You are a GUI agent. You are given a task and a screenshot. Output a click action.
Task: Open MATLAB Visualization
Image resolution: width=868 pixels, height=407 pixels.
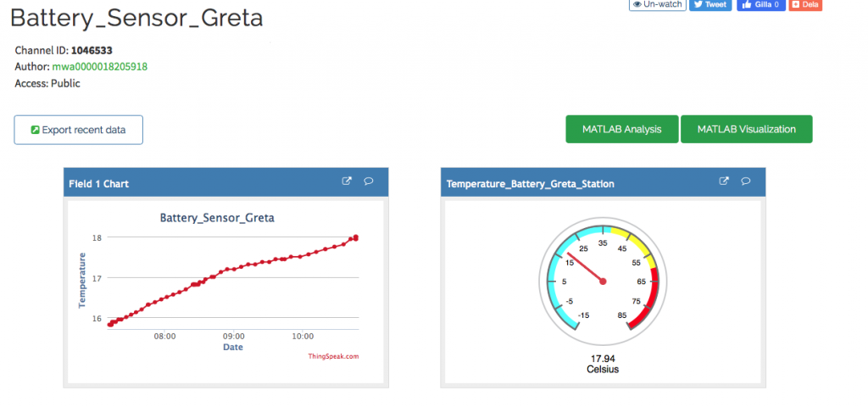click(x=746, y=130)
